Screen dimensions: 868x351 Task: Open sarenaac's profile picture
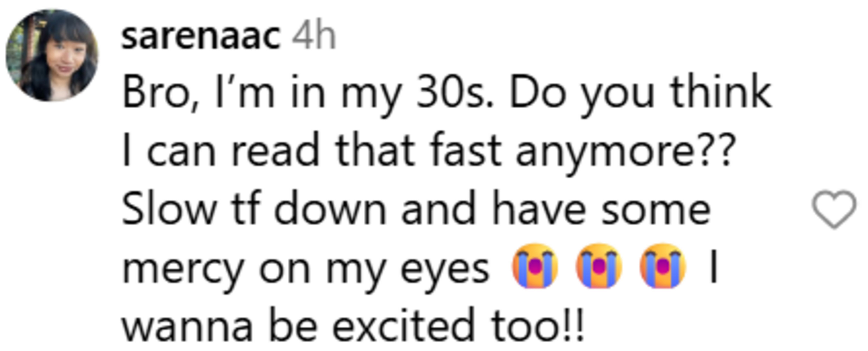coord(52,56)
